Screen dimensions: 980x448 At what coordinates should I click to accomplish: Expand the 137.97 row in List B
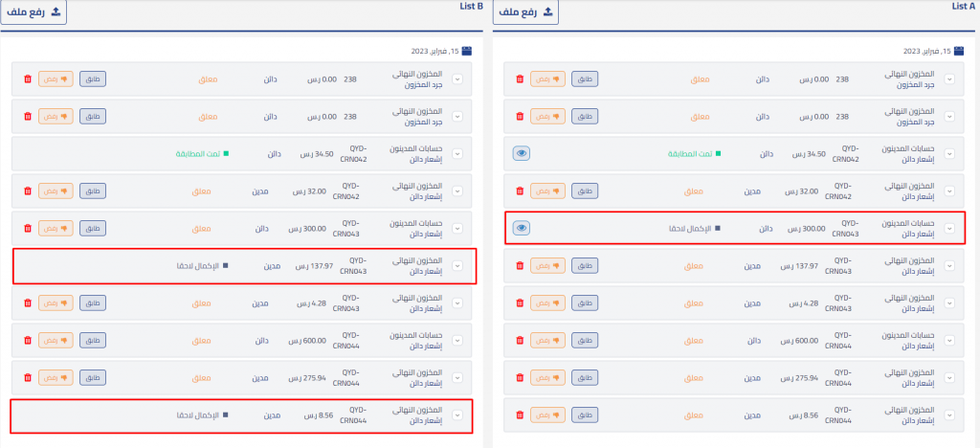point(457,265)
